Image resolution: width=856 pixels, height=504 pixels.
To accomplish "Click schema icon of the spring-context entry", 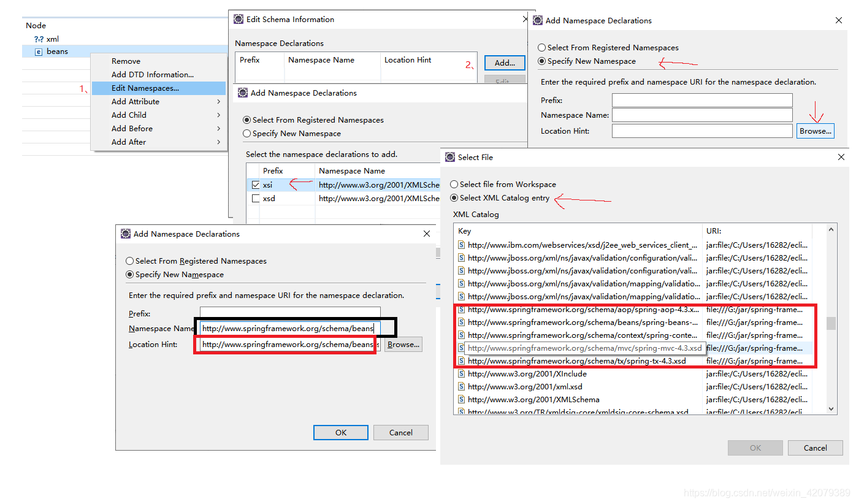I will click(x=462, y=335).
